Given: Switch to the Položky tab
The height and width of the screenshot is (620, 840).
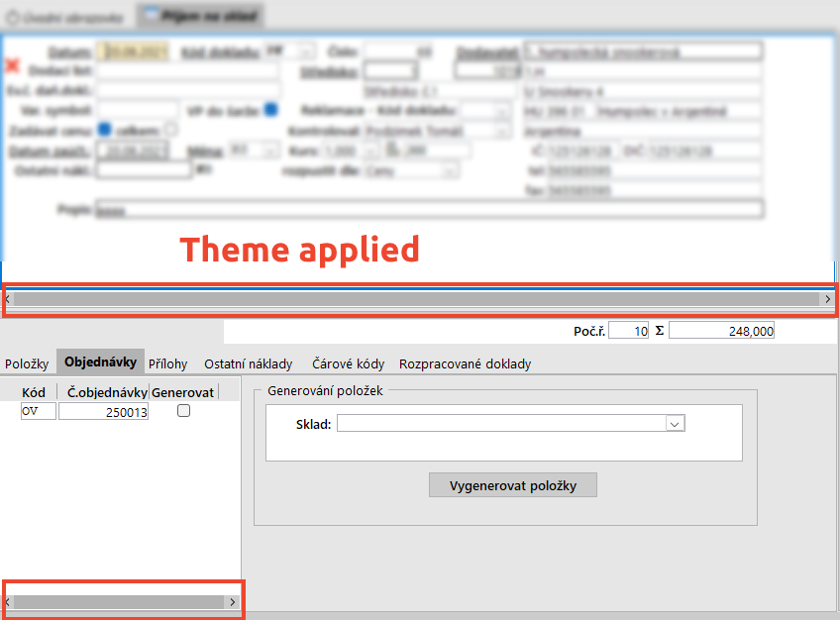Looking at the screenshot, I should [x=27, y=363].
